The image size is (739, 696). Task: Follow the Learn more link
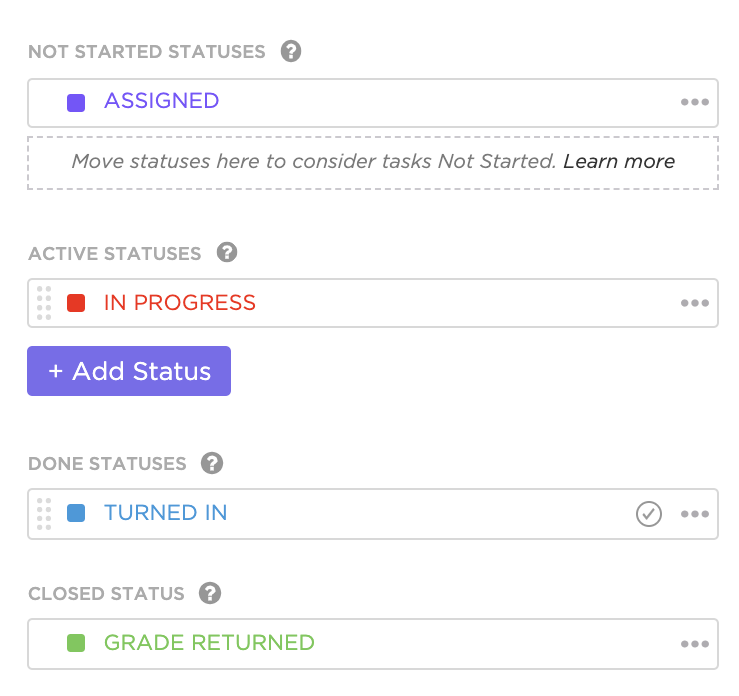point(619,161)
